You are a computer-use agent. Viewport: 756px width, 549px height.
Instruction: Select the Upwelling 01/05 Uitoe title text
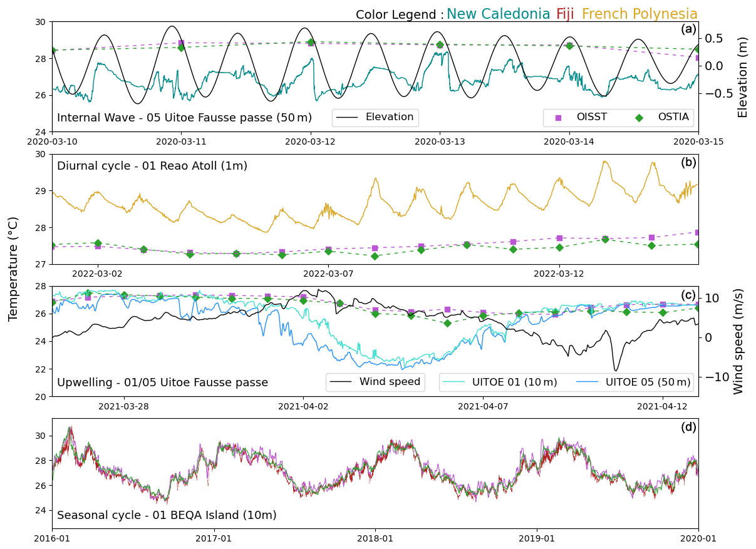point(162,382)
